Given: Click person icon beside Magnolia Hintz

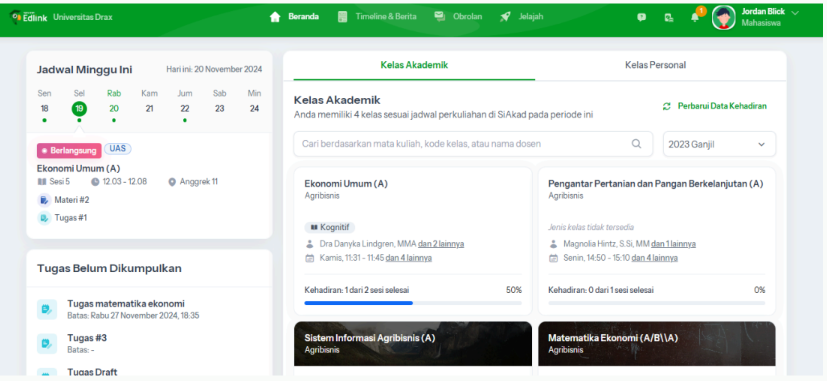Looking at the screenshot, I should coord(553,244).
